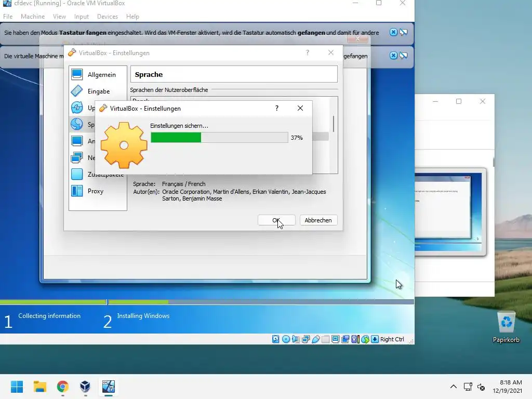Image resolution: width=532 pixels, height=399 pixels.
Task: Click the keyboard capture arrow icon by Right Ctrl
Action: pos(375,339)
